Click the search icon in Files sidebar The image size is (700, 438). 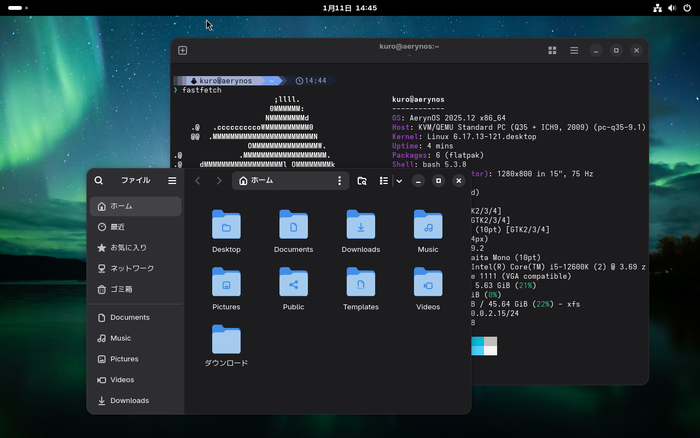coord(99,181)
